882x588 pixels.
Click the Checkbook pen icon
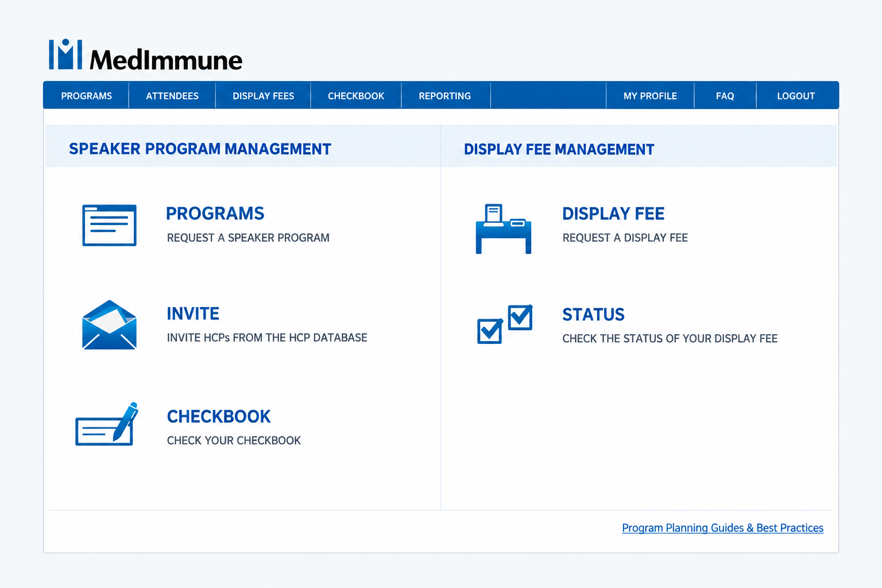(107, 424)
